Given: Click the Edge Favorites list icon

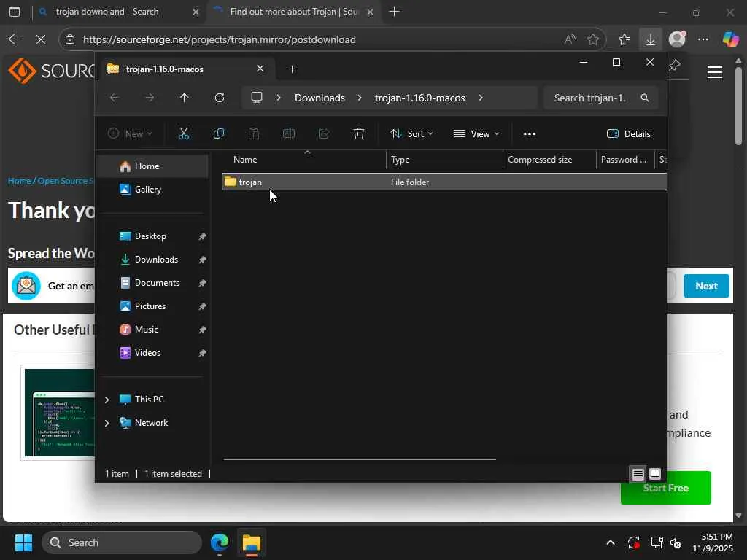Looking at the screenshot, I should click(x=624, y=39).
